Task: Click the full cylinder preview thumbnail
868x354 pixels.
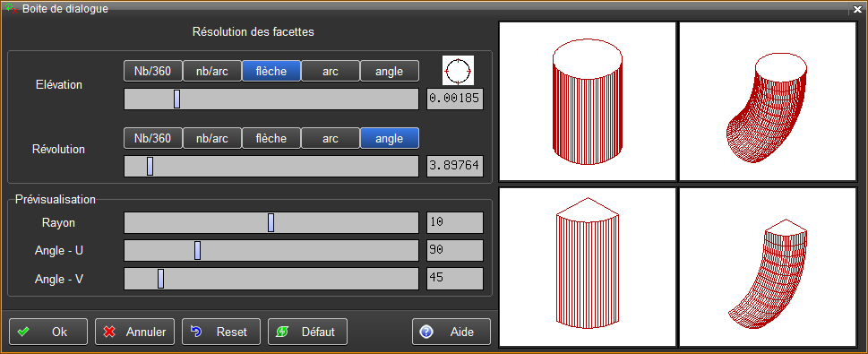Action: 588,101
